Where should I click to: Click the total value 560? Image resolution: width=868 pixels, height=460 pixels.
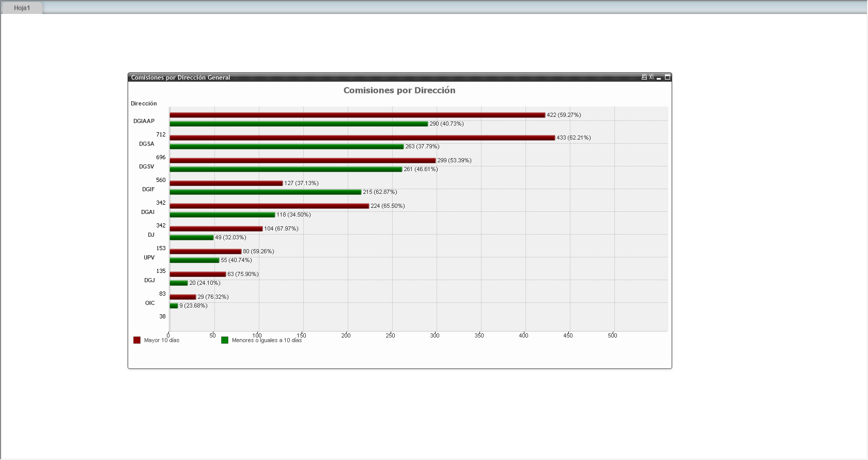pyautogui.click(x=161, y=180)
